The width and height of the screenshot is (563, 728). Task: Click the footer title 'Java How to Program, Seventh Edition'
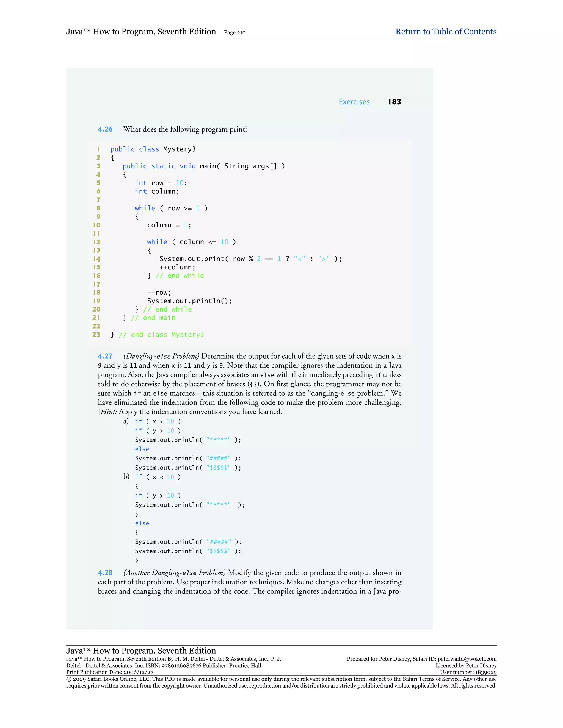[x=141, y=650]
